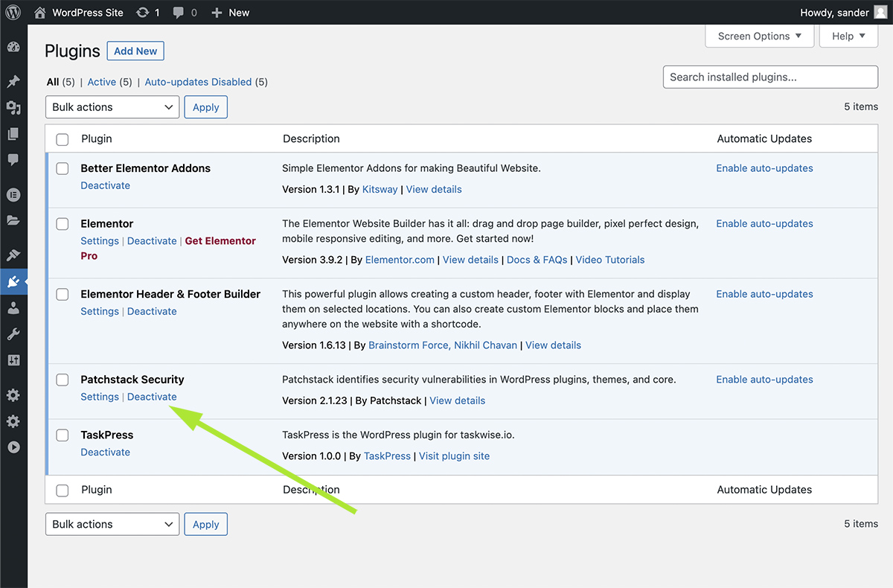Deactivate the Patchstack Security plugin
Viewport: 893px width, 588px height.
click(x=152, y=397)
